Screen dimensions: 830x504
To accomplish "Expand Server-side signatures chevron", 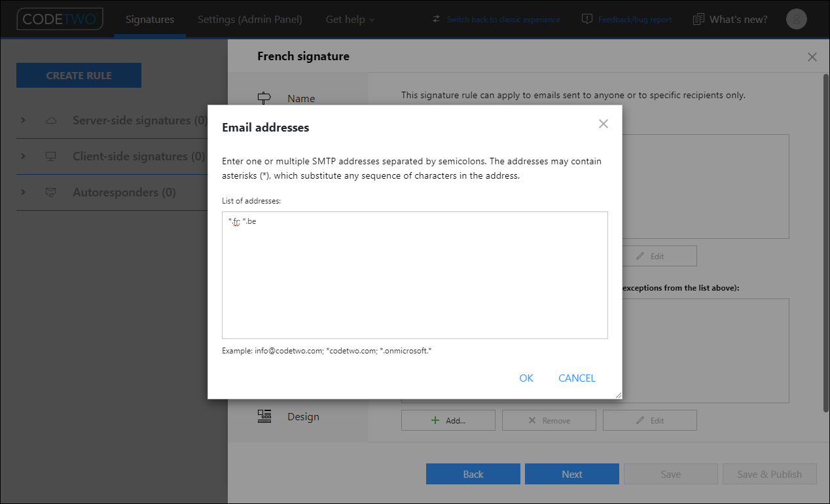I will tap(23, 120).
